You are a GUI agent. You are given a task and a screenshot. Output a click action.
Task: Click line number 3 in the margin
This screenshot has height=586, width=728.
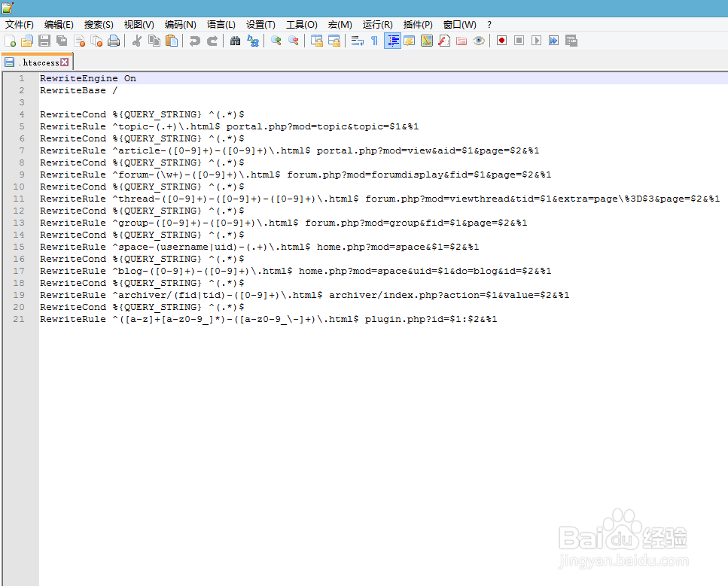[x=21, y=102]
